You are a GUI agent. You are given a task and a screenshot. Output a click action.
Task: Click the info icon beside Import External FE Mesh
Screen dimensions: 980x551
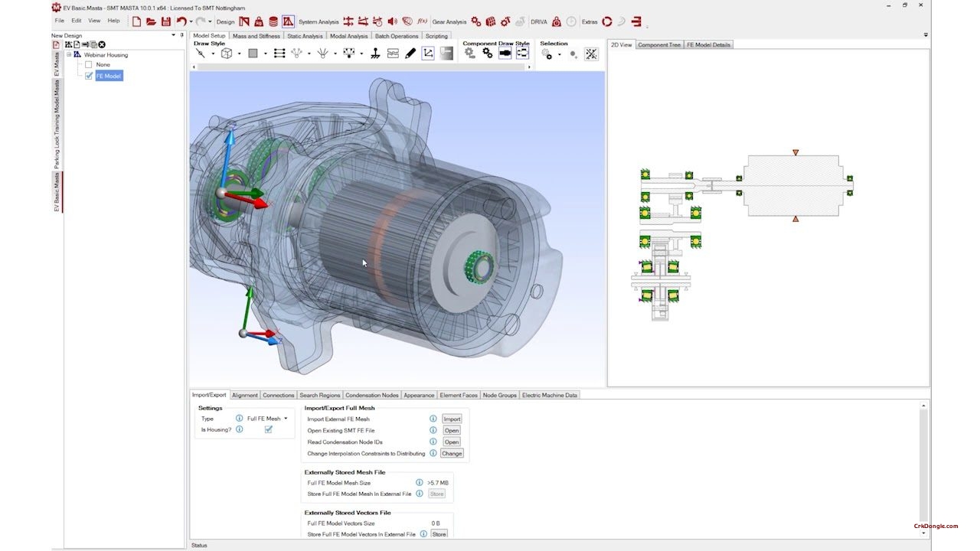433,419
